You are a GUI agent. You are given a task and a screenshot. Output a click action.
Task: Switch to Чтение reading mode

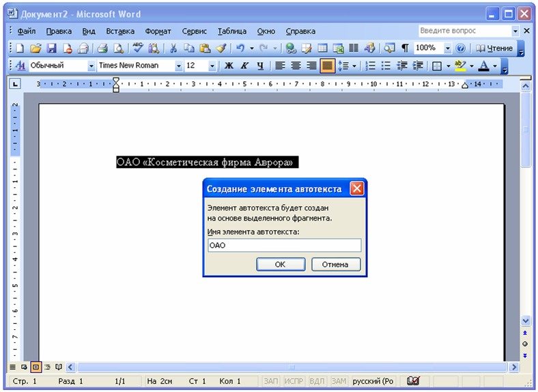[x=494, y=48]
